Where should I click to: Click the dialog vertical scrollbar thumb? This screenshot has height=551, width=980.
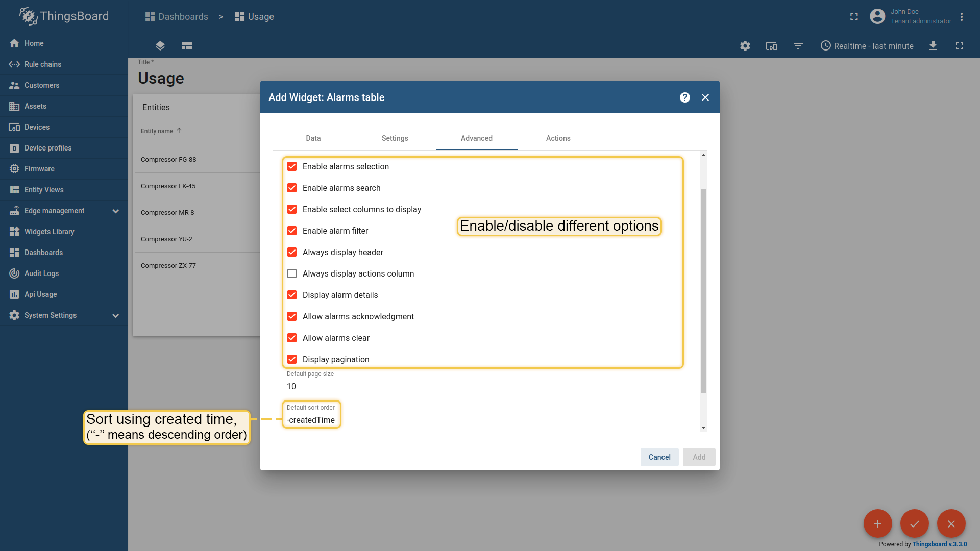click(703, 291)
